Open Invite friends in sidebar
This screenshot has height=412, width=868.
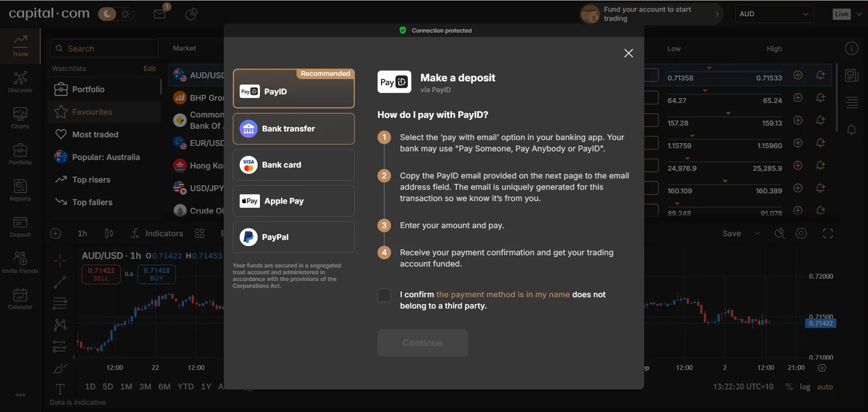pyautogui.click(x=20, y=262)
